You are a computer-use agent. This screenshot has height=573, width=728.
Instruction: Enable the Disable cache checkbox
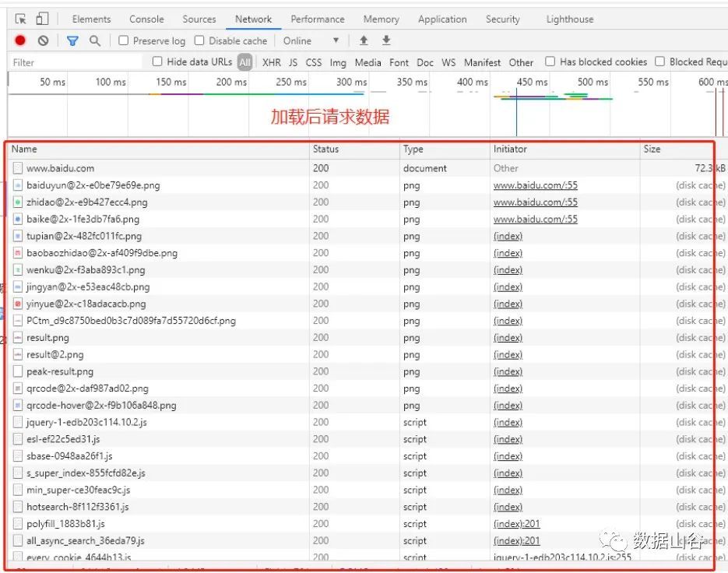tap(199, 40)
